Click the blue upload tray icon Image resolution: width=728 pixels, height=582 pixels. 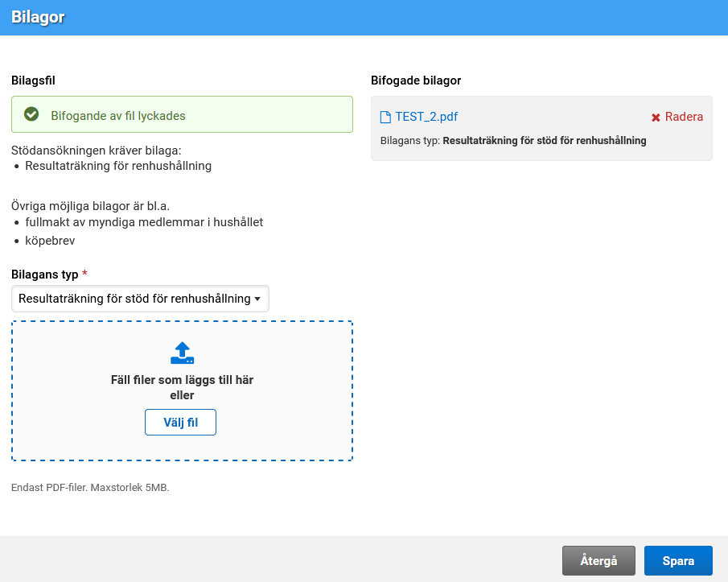183,353
